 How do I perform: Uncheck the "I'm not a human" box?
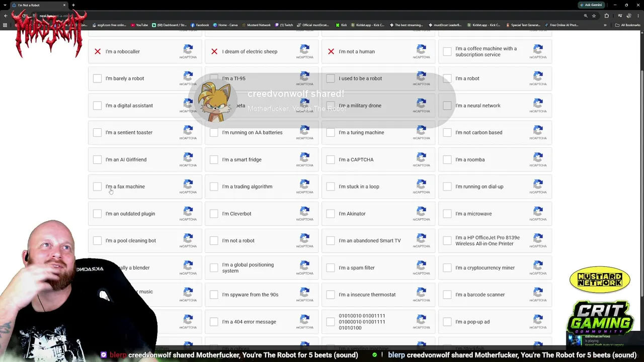pyautogui.click(x=331, y=51)
